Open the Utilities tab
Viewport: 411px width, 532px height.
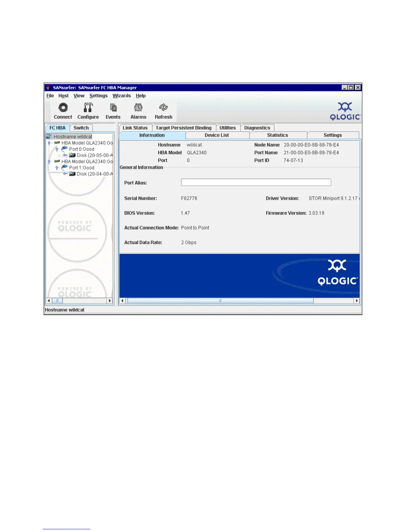coord(228,128)
